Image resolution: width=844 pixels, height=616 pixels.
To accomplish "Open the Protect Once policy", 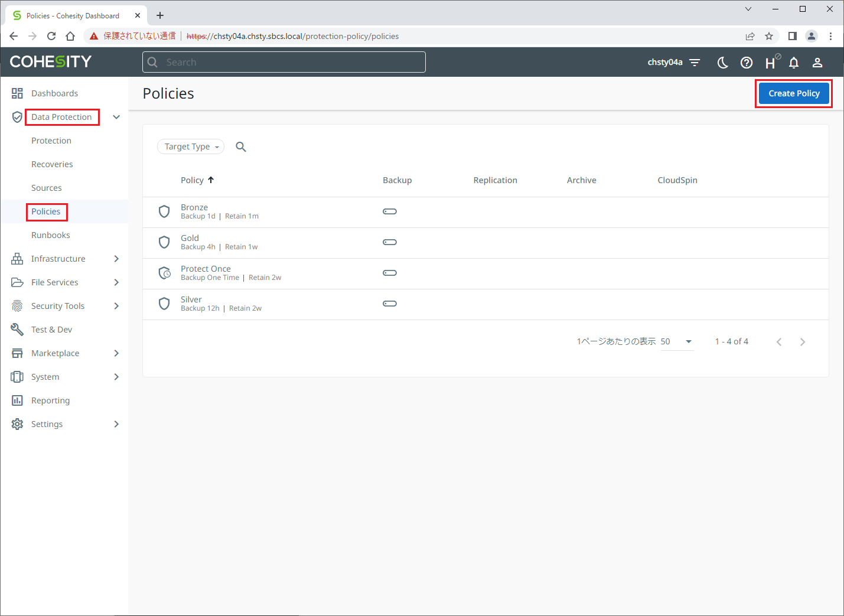I will pyautogui.click(x=206, y=269).
